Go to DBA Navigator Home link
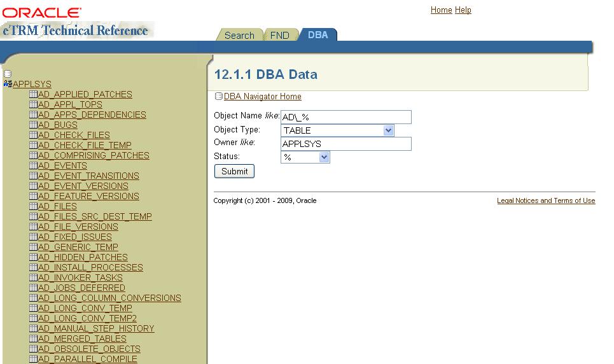Image resolution: width=614 pixels, height=364 pixels. click(x=262, y=96)
